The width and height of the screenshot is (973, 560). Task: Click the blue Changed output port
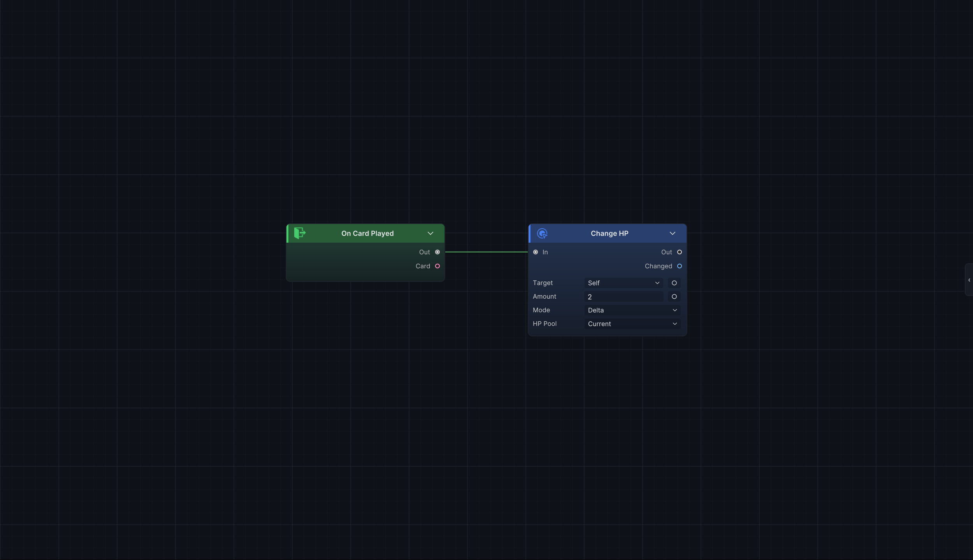680,266
